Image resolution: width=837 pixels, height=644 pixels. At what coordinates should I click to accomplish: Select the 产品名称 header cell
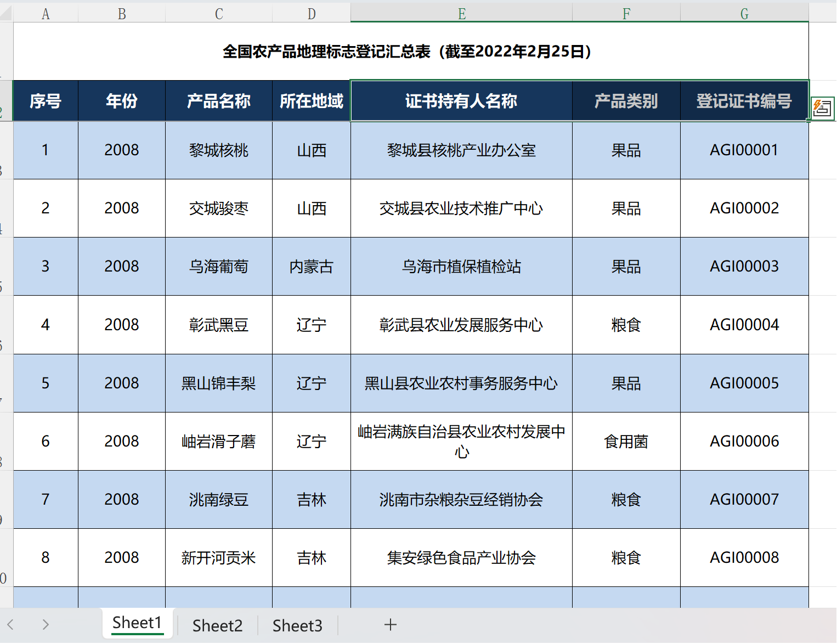pyautogui.click(x=219, y=101)
